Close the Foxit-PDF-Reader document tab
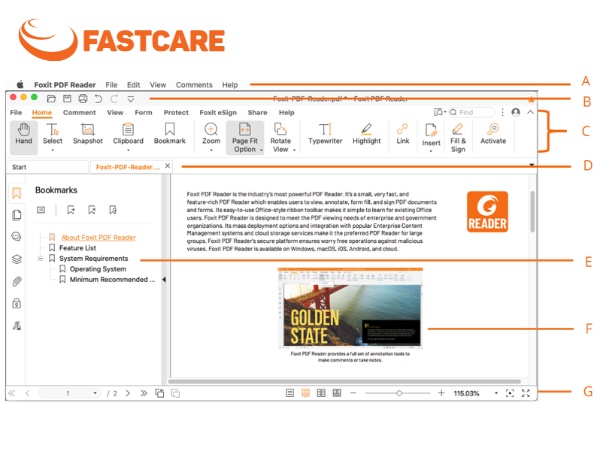 167,166
